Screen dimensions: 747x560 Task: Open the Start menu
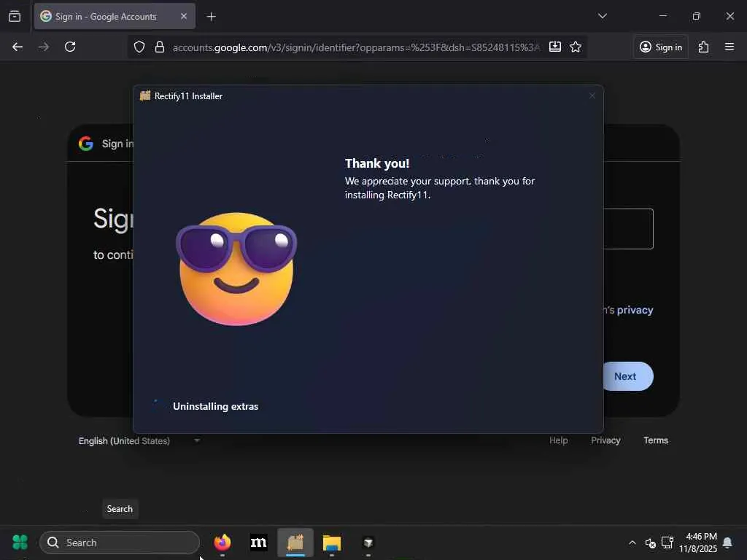click(x=20, y=542)
